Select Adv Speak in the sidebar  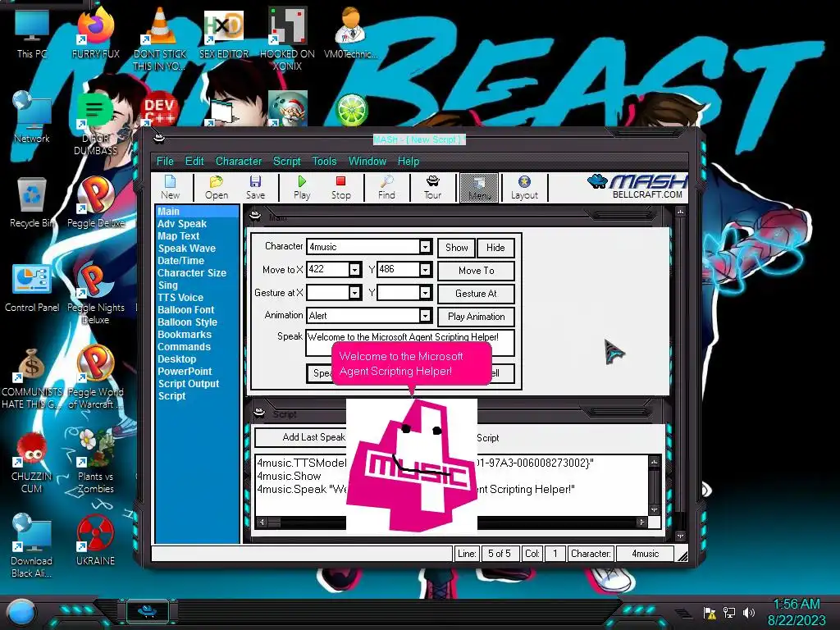pos(182,224)
